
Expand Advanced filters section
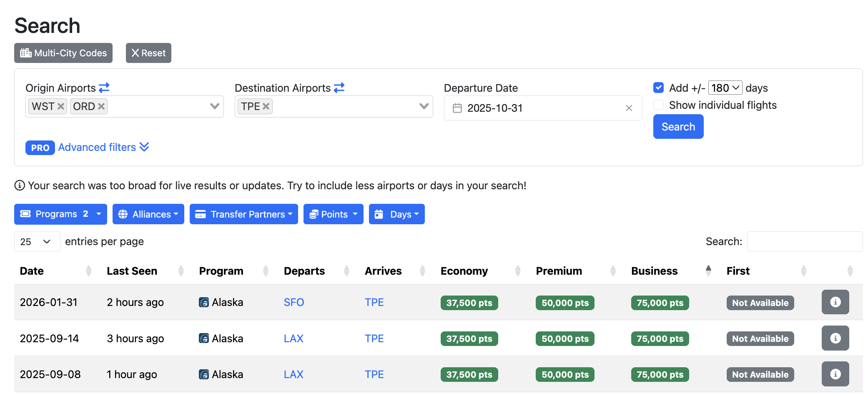(x=103, y=147)
